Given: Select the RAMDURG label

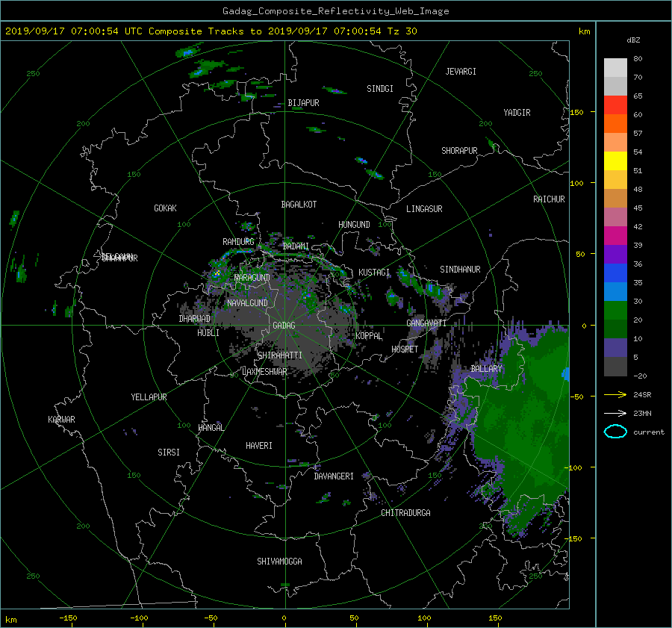Looking at the screenshot, I should pos(238,242).
